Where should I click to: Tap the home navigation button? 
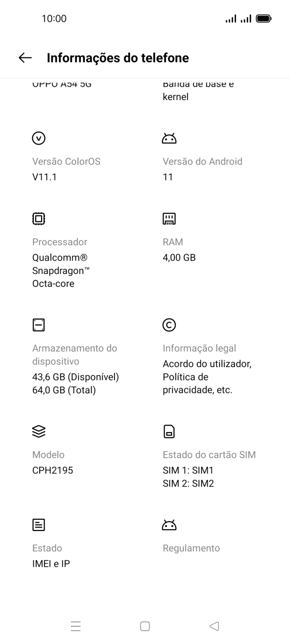[x=145, y=626]
